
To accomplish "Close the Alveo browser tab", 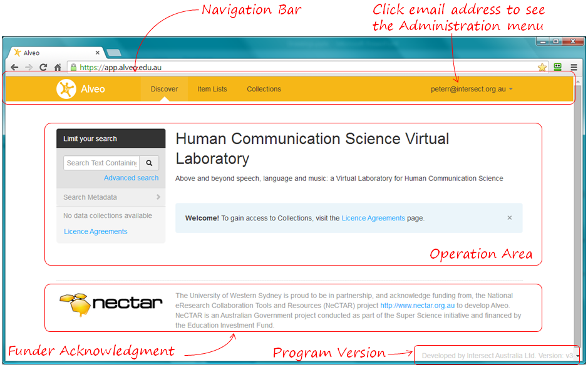I will click(98, 53).
